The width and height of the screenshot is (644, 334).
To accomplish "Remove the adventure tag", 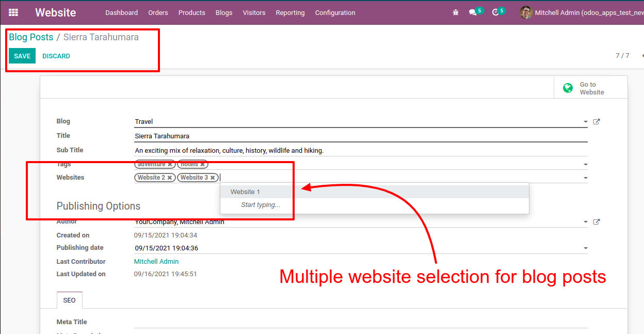I will coord(170,164).
